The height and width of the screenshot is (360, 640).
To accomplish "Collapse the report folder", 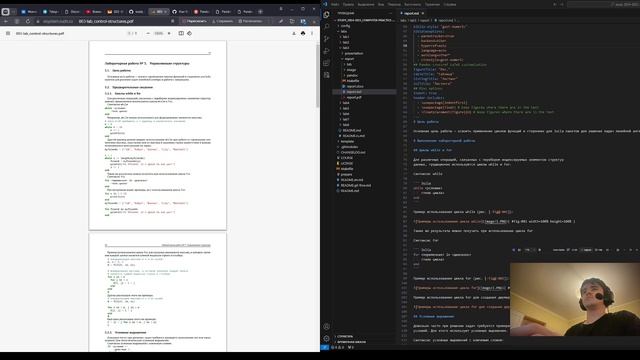I will coord(349,59).
